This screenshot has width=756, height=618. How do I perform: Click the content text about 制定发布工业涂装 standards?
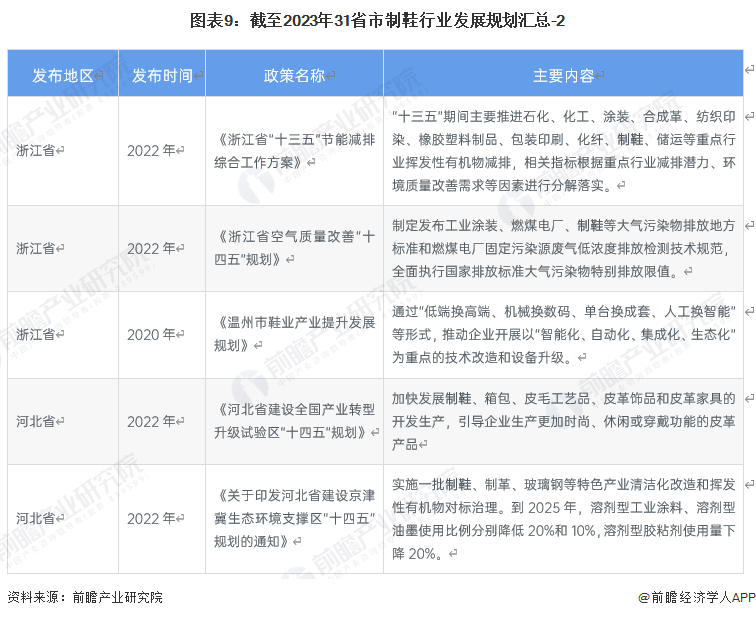click(x=563, y=247)
